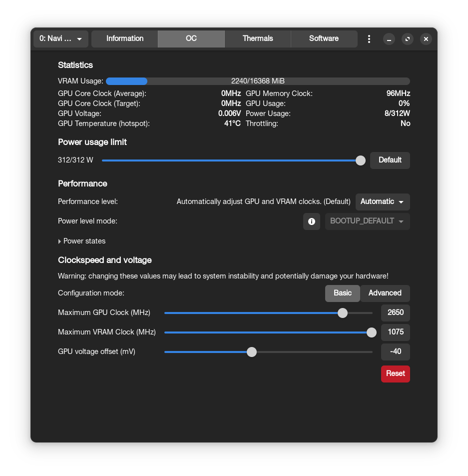
Task: Maximize the window with the expand icon
Action: tap(408, 39)
